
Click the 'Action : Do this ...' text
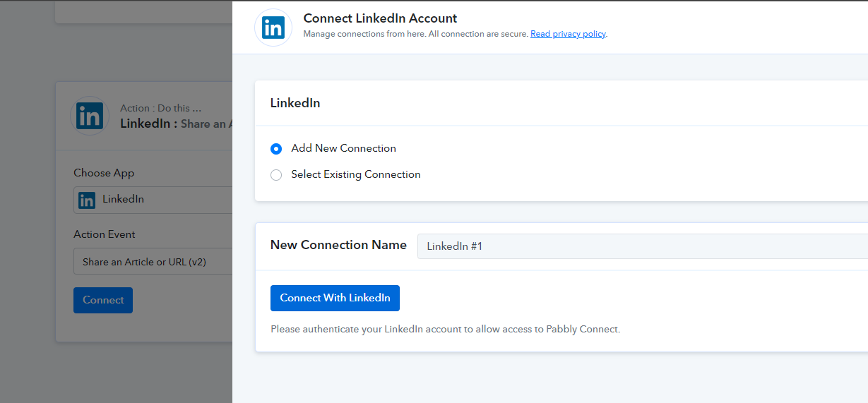click(161, 108)
